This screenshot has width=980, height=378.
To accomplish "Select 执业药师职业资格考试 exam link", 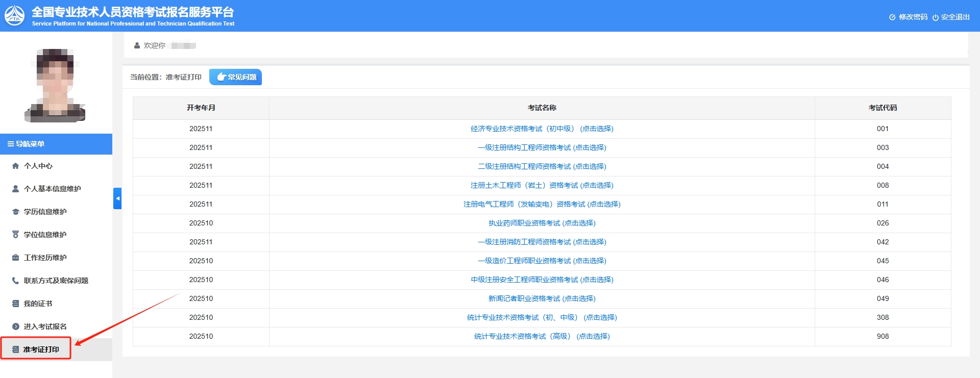I will (x=542, y=223).
